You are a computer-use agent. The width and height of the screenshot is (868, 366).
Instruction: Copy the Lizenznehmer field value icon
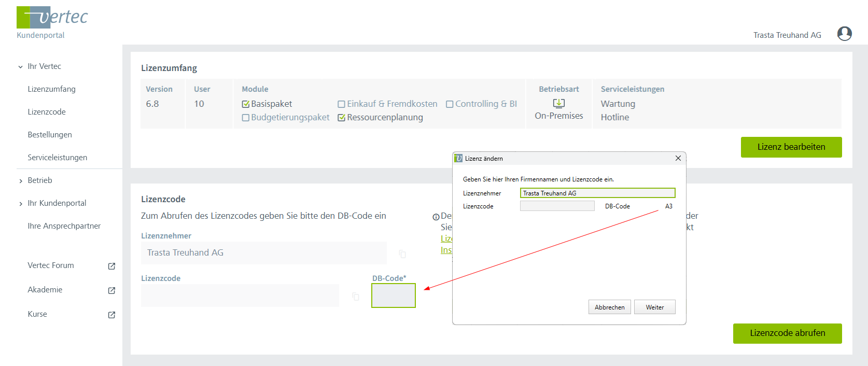pyautogui.click(x=402, y=254)
